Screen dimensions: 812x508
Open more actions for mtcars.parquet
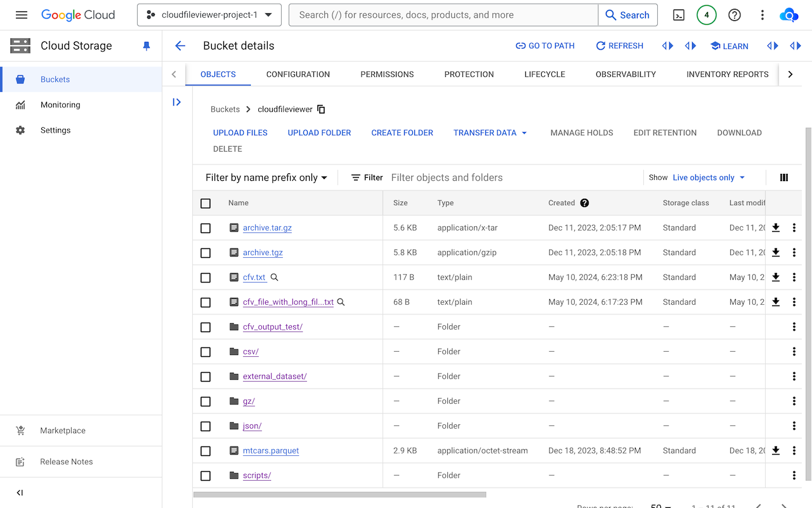click(794, 451)
